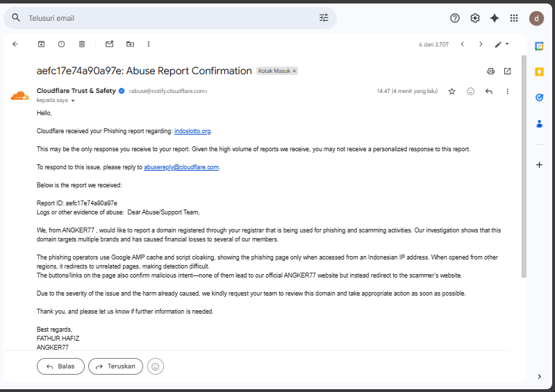This screenshot has width=555, height=392.
Task: Click the verified sender badge
Action: (122, 91)
